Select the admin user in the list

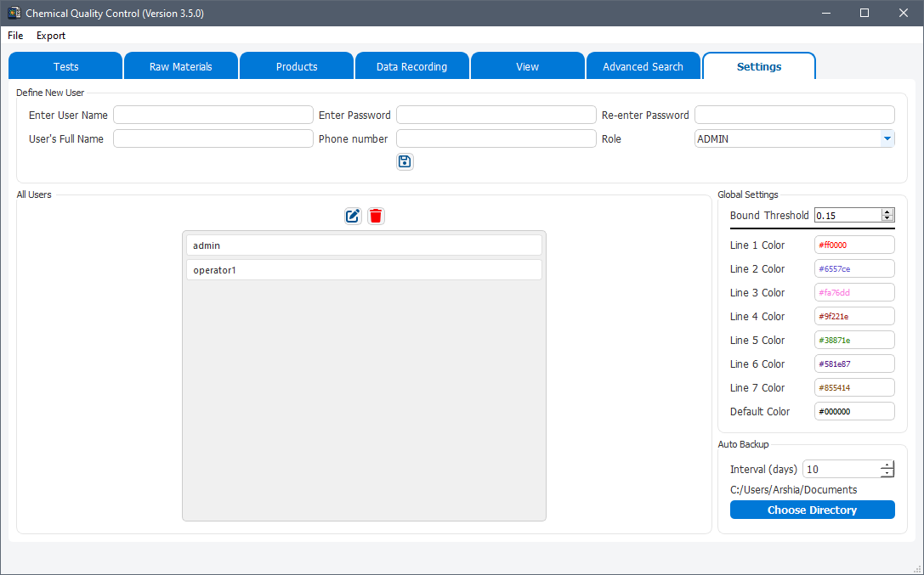point(364,245)
